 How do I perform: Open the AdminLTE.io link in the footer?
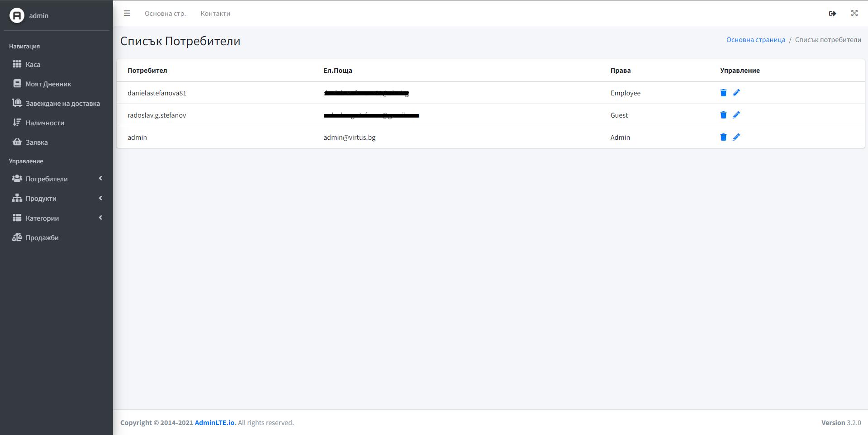pyautogui.click(x=214, y=422)
